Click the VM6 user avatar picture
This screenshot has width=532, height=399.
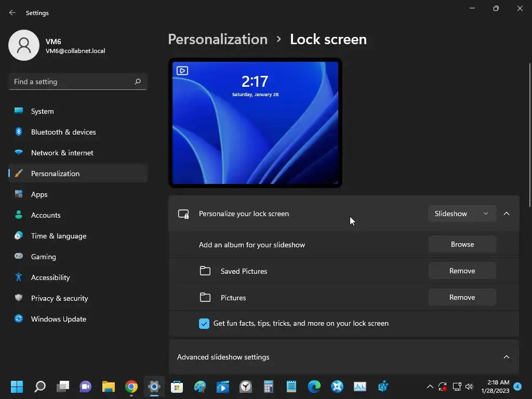point(24,45)
